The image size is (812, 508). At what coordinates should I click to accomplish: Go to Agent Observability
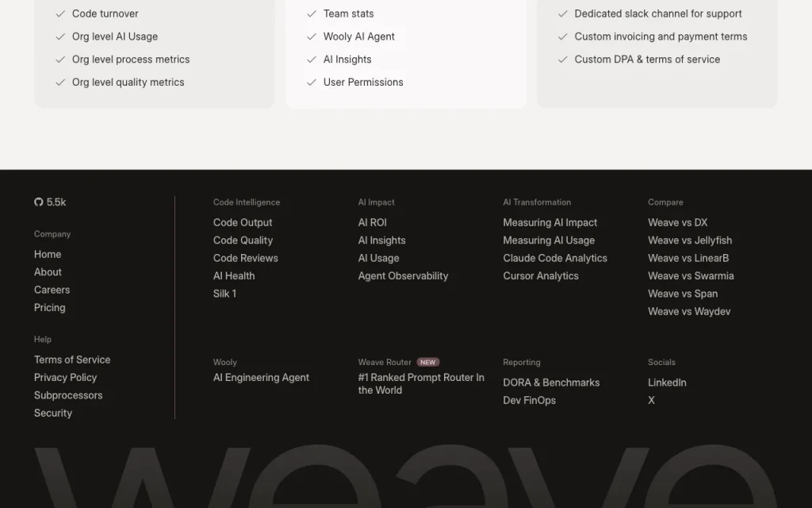(x=403, y=275)
